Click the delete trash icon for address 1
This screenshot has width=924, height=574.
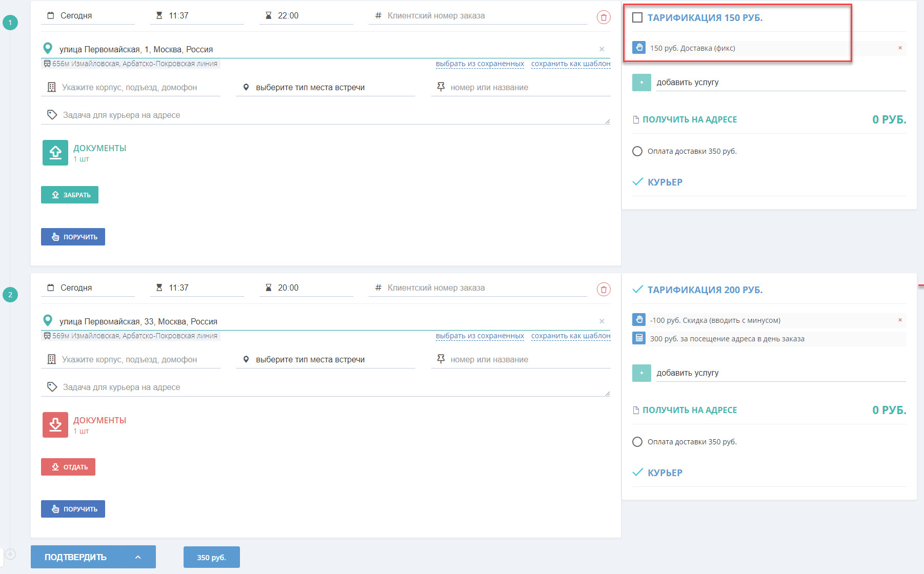coord(604,17)
